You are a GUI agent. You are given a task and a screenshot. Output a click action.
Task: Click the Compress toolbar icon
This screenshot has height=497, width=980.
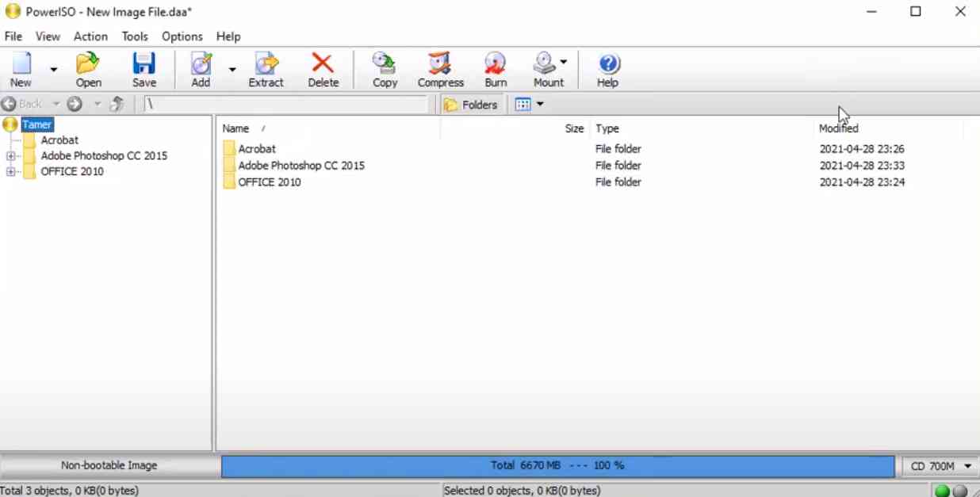coord(440,70)
